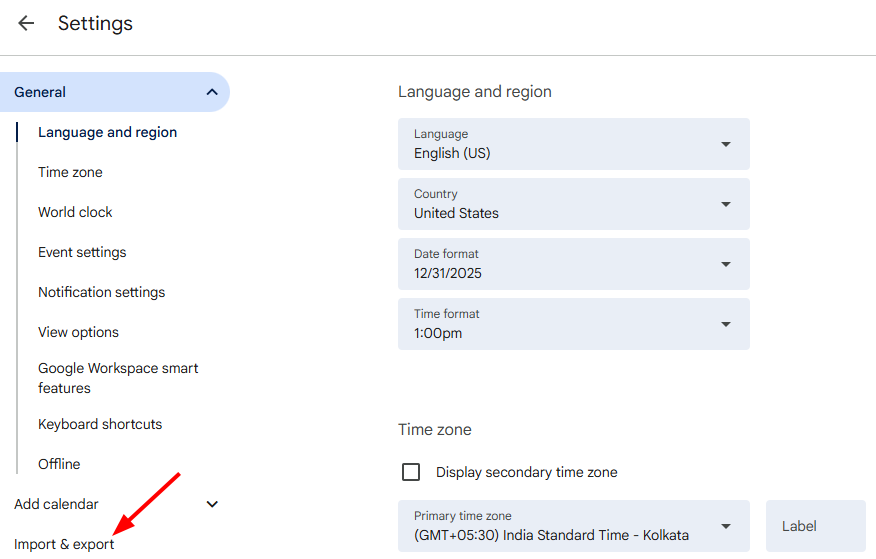
Task: Enable Display secondary time zone checkbox
Action: (x=411, y=472)
